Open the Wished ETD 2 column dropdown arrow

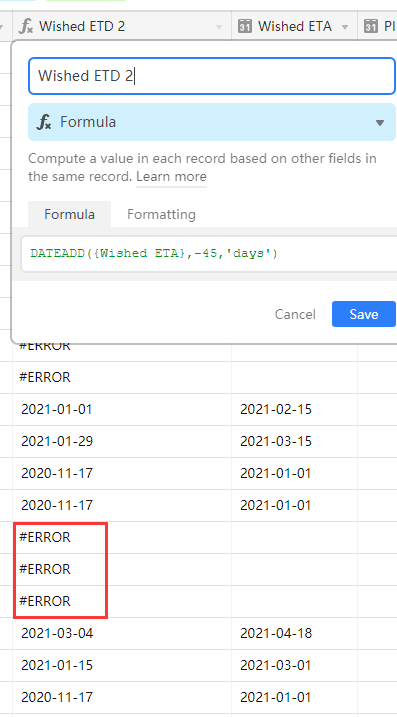coord(219,27)
